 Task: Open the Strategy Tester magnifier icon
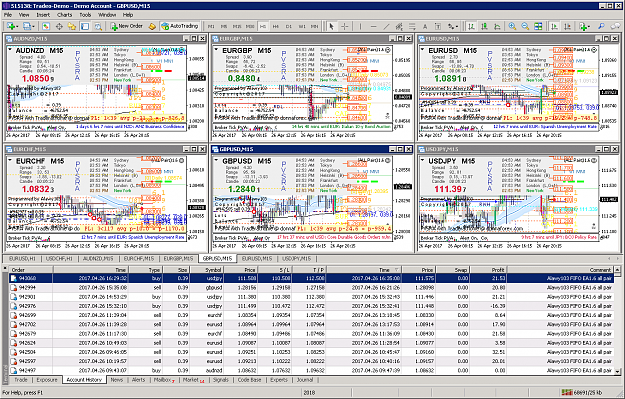coord(98,26)
